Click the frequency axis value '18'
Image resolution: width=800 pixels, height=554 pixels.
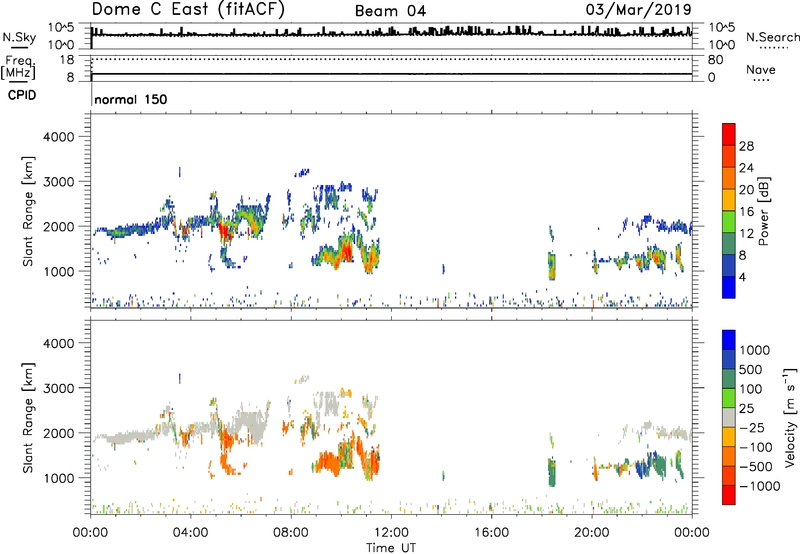[66, 60]
